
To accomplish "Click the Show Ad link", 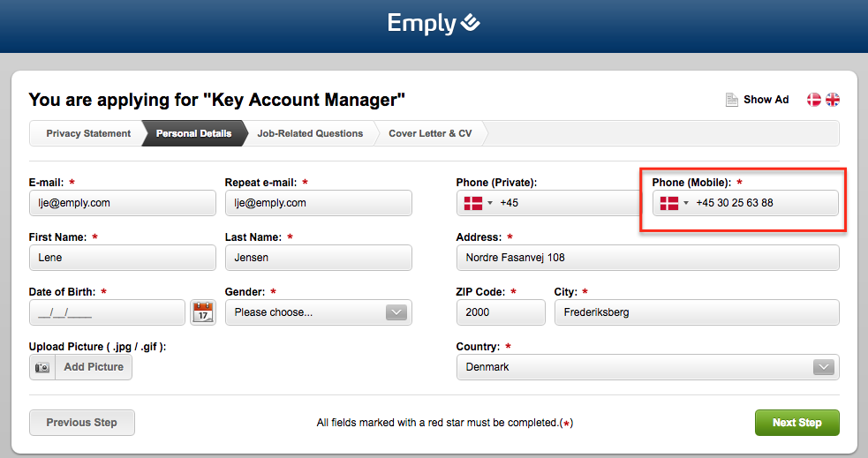I will click(x=766, y=100).
